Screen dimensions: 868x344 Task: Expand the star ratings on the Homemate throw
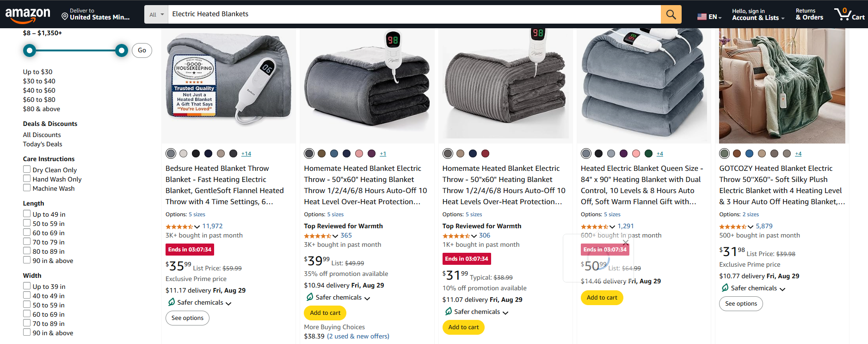coord(335,235)
